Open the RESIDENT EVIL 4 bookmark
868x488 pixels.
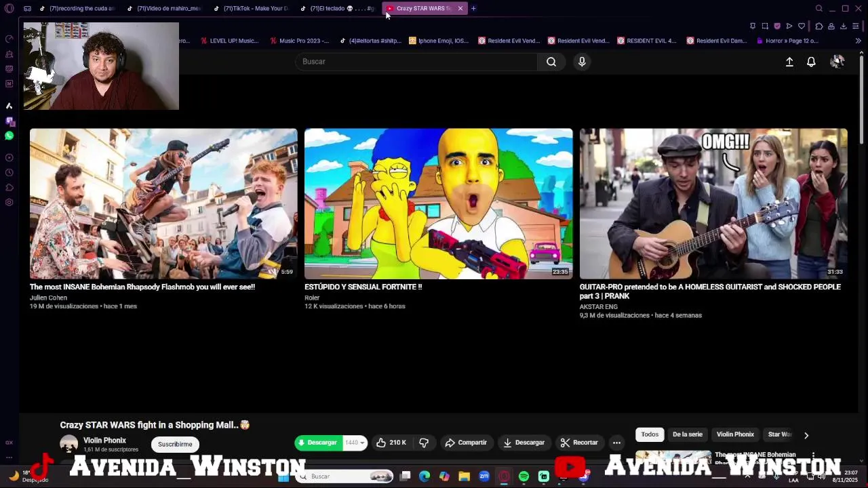(646, 41)
